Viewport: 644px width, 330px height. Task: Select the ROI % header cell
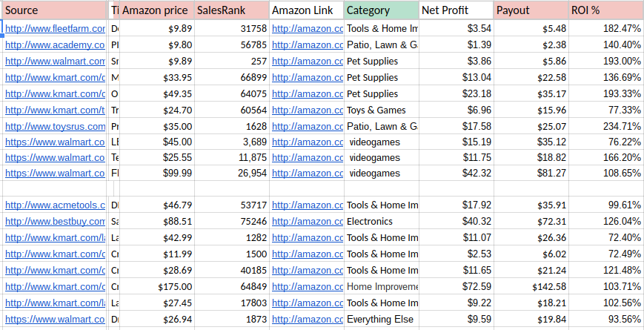605,10
